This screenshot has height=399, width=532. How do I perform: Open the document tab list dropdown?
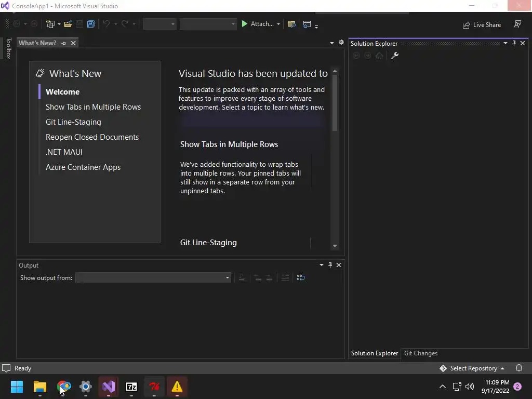(332, 43)
